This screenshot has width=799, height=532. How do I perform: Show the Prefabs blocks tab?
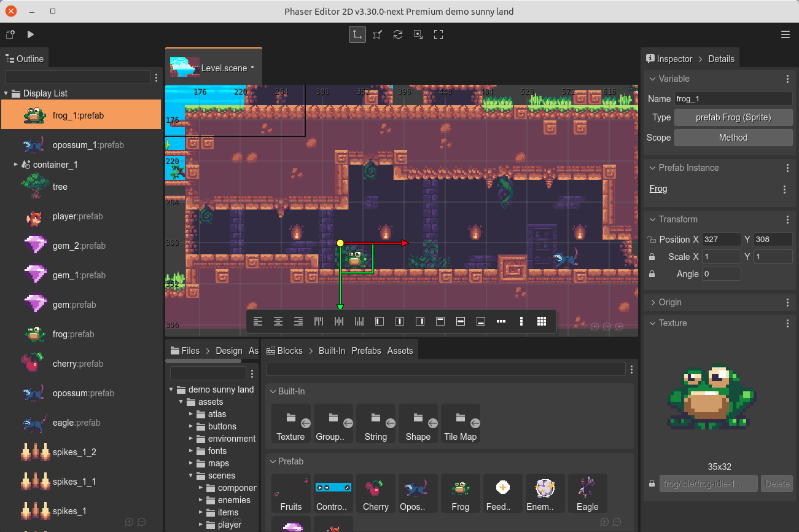(366, 351)
